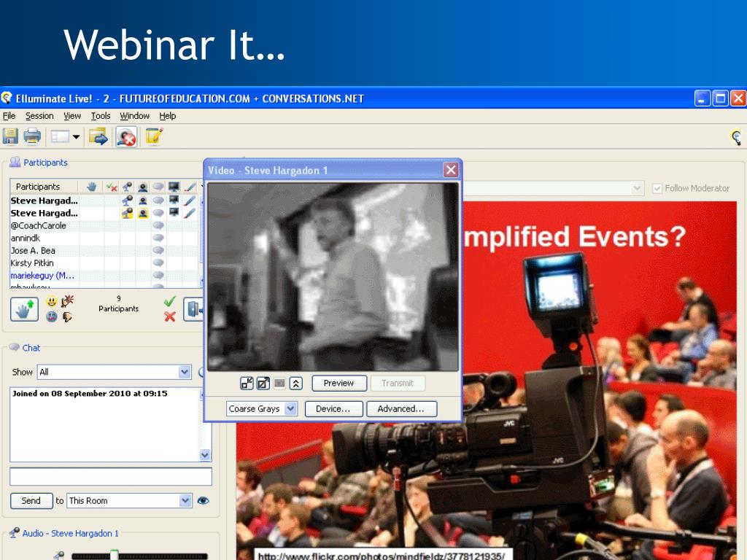Toggle the Follow Moderator checkbox

657,189
